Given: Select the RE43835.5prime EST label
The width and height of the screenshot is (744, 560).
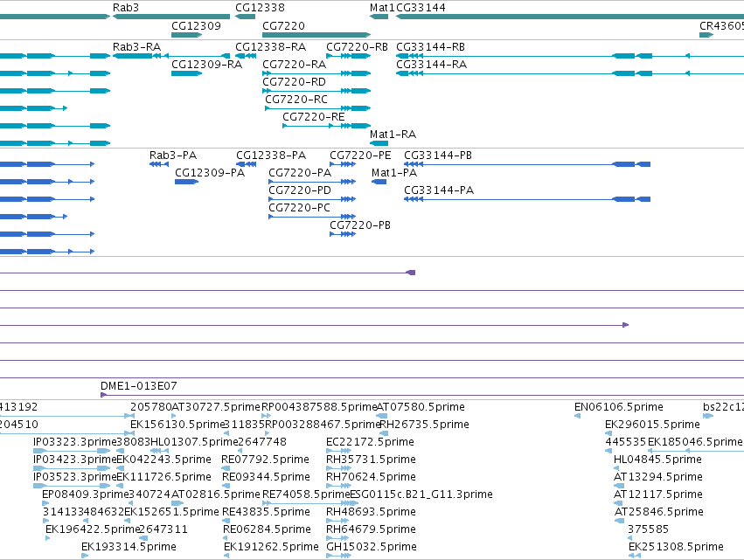Looking at the screenshot, I should (x=266, y=512).
